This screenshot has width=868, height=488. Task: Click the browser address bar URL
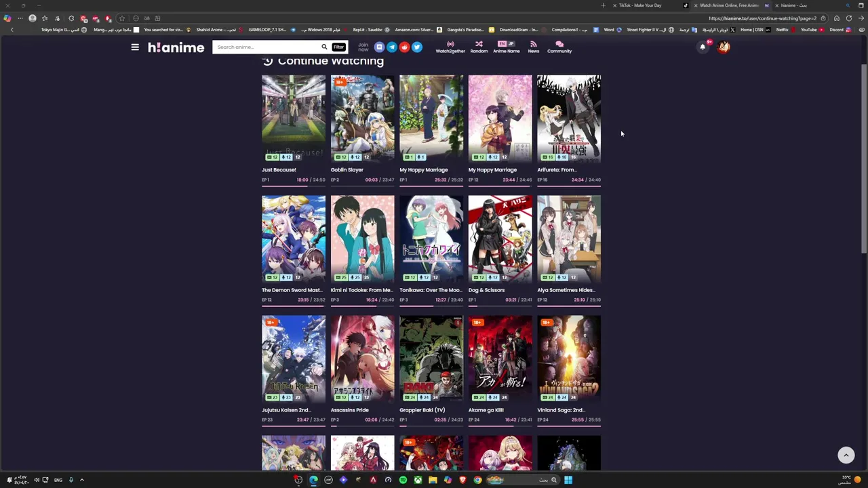(x=762, y=18)
